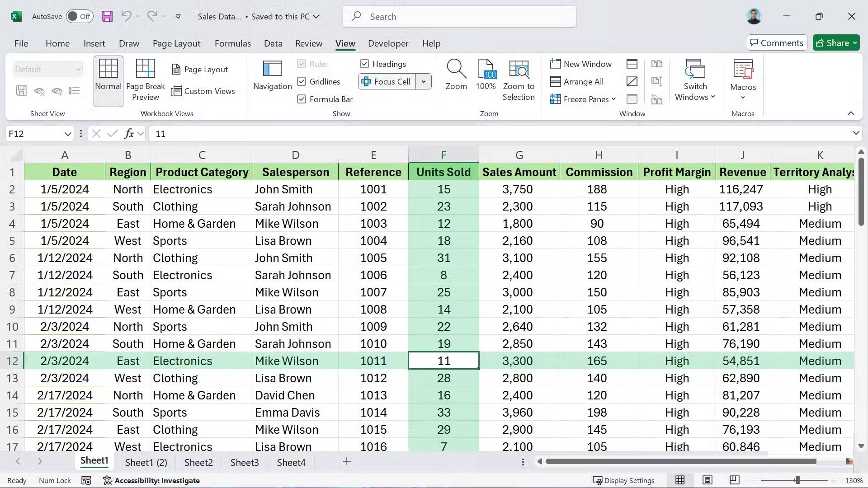Screen dimensions: 868x488
Task: Open the Freeze Panes dropdown
Action: tap(583, 99)
